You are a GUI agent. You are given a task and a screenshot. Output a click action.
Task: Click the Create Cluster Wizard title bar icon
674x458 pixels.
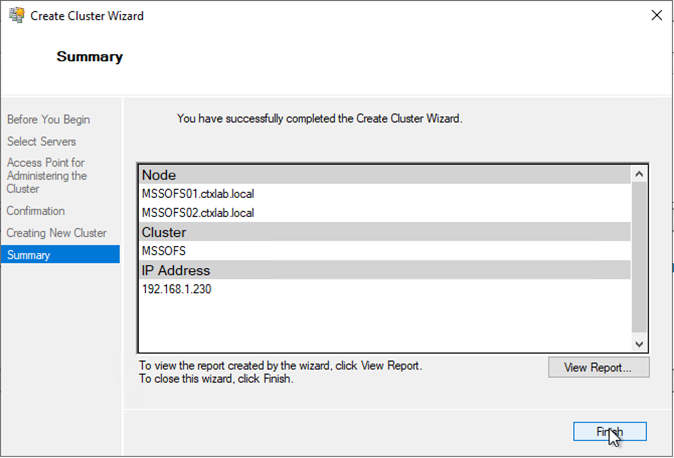[16, 16]
